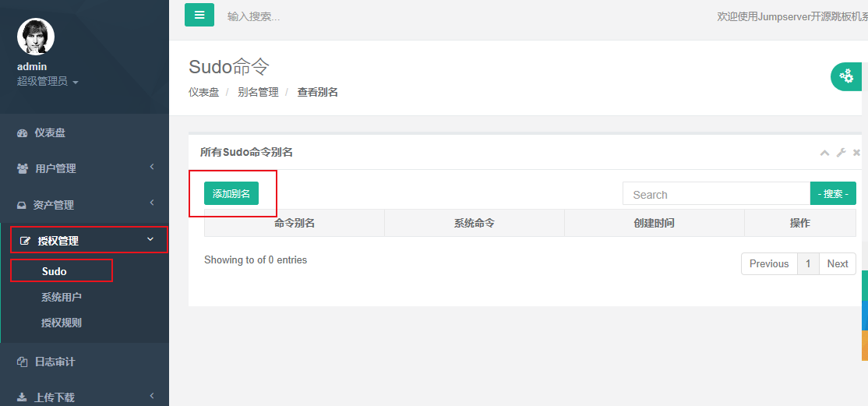Viewport: 868px width, 406px height.
Task: Click the 用户管理 users icon in the sidebar
Action: 23,168
